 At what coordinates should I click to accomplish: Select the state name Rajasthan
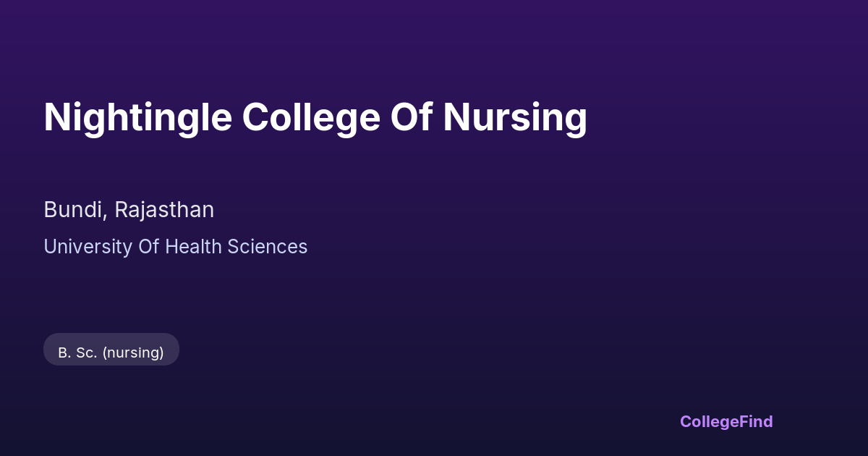(164, 210)
